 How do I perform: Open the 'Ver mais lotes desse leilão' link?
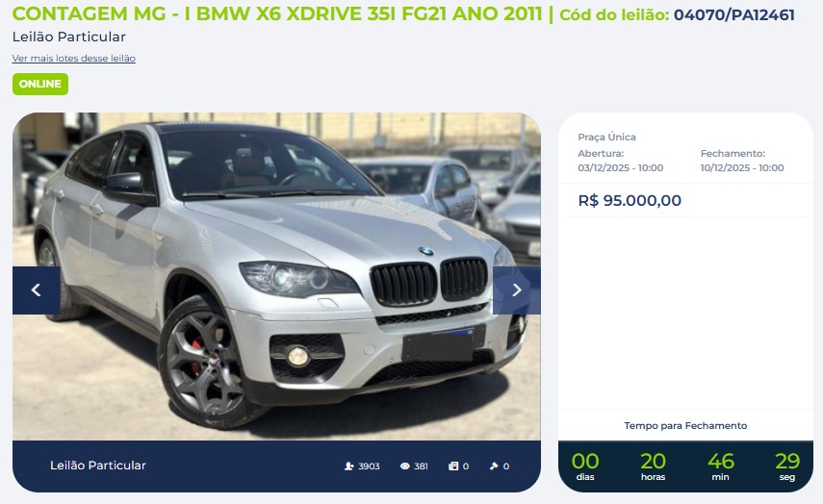point(73,59)
